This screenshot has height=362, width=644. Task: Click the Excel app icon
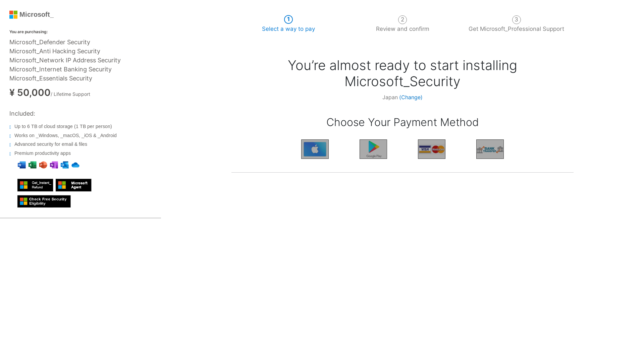point(33,165)
